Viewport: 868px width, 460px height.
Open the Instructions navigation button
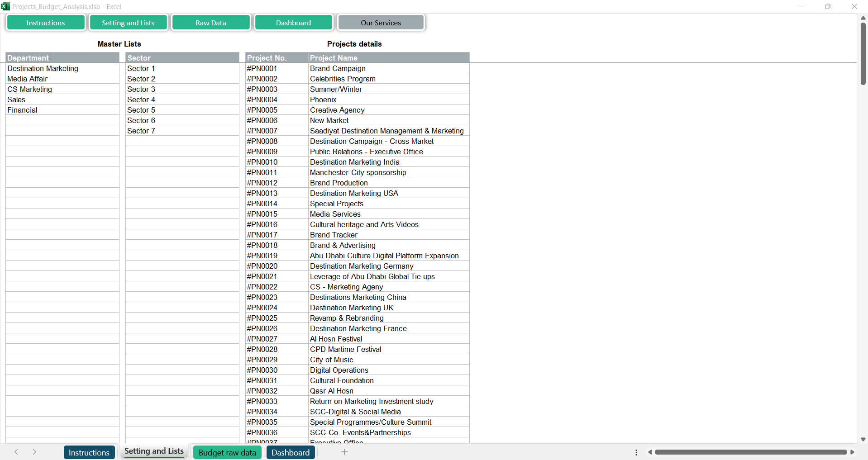tap(46, 23)
